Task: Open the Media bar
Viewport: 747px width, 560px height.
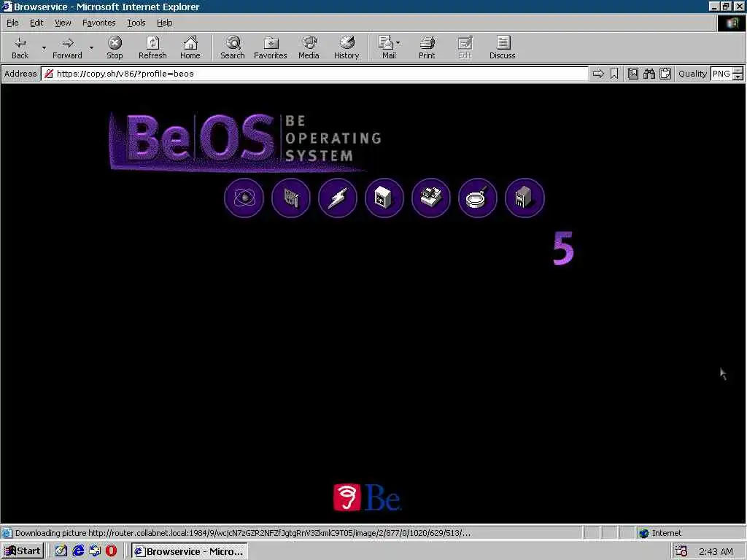Action: [309, 47]
